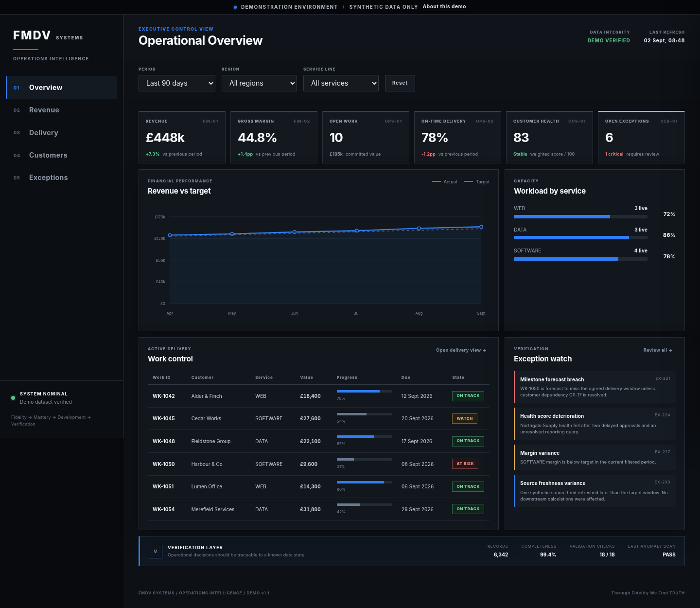Go to the Delivery section

pyautogui.click(x=62, y=133)
